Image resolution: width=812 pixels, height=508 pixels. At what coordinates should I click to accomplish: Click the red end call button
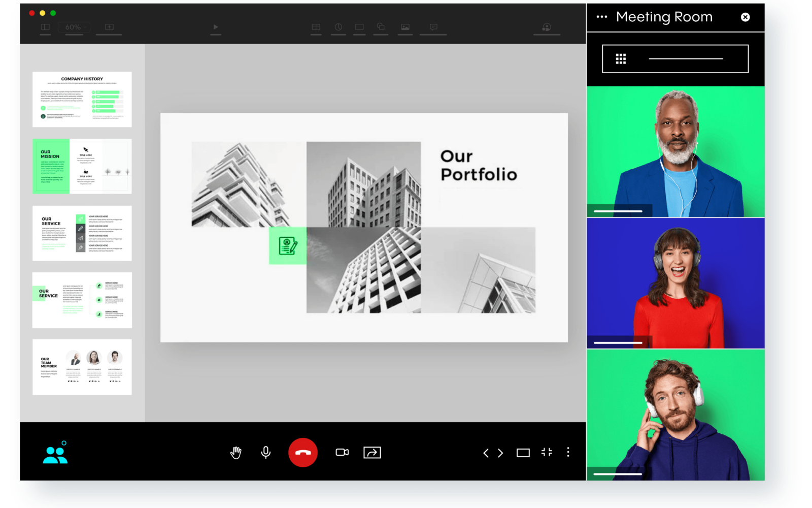point(303,452)
